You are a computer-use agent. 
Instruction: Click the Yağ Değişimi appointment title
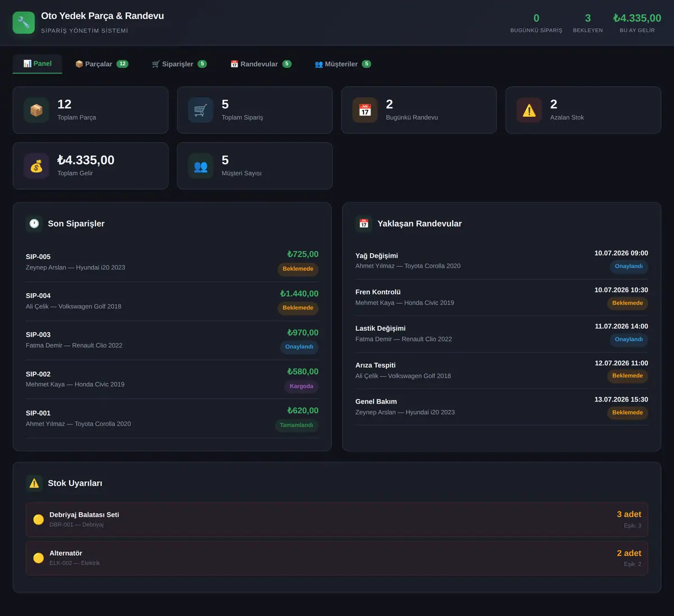[x=377, y=255]
